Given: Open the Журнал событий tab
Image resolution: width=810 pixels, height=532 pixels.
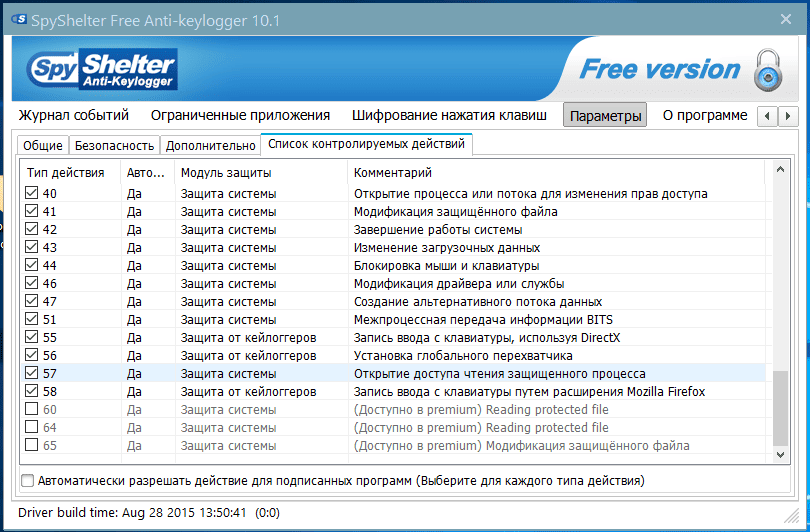Looking at the screenshot, I should click(74, 115).
